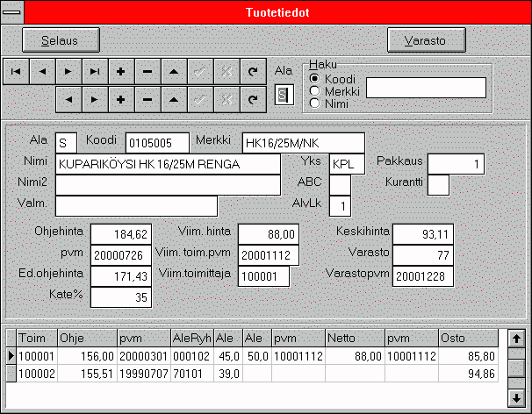Click refresh icon in bottom navigator row
Image resolution: width=532 pixels, height=414 pixels.
253,99
